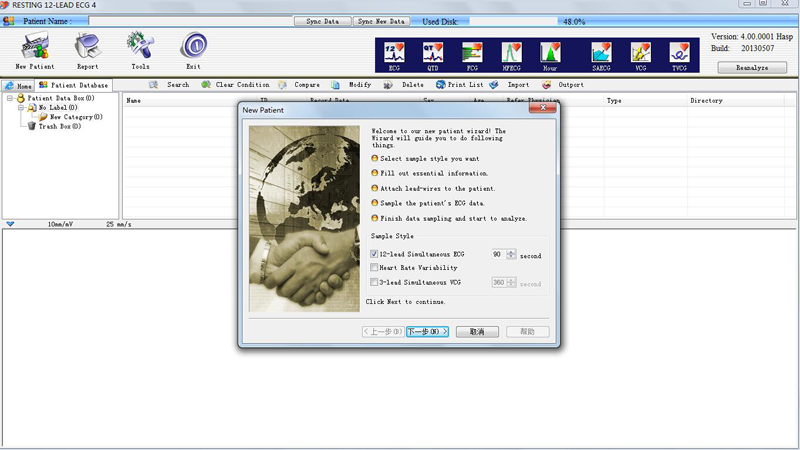
Task: Click the 下一步(N) next button
Action: point(428,332)
